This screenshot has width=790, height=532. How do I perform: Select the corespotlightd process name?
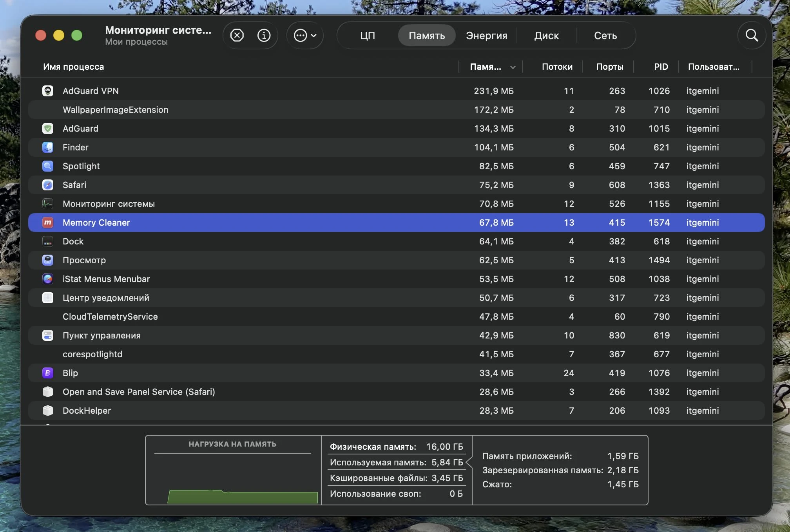tap(92, 354)
